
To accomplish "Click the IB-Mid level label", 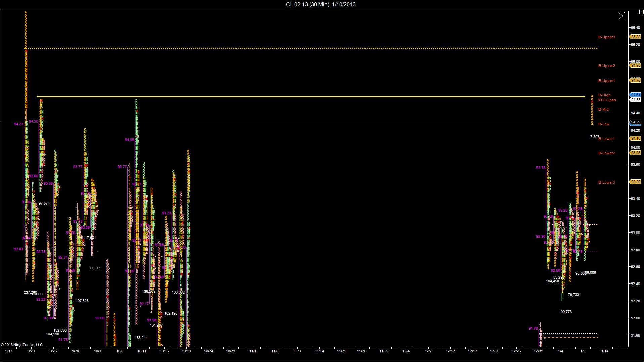I will tap(603, 109).
